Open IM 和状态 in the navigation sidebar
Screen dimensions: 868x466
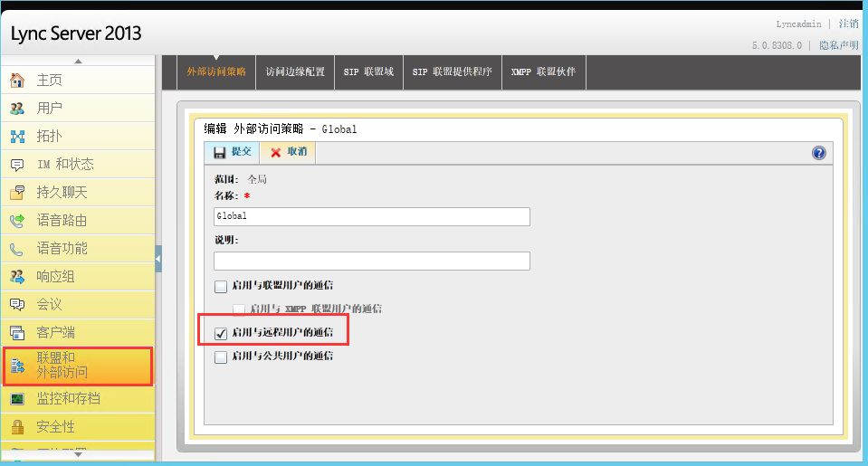(78, 165)
